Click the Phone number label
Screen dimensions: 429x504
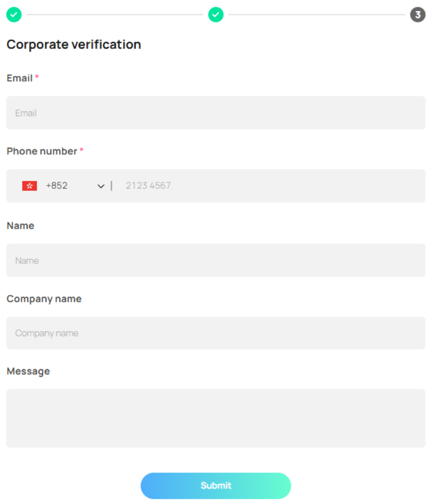point(42,151)
